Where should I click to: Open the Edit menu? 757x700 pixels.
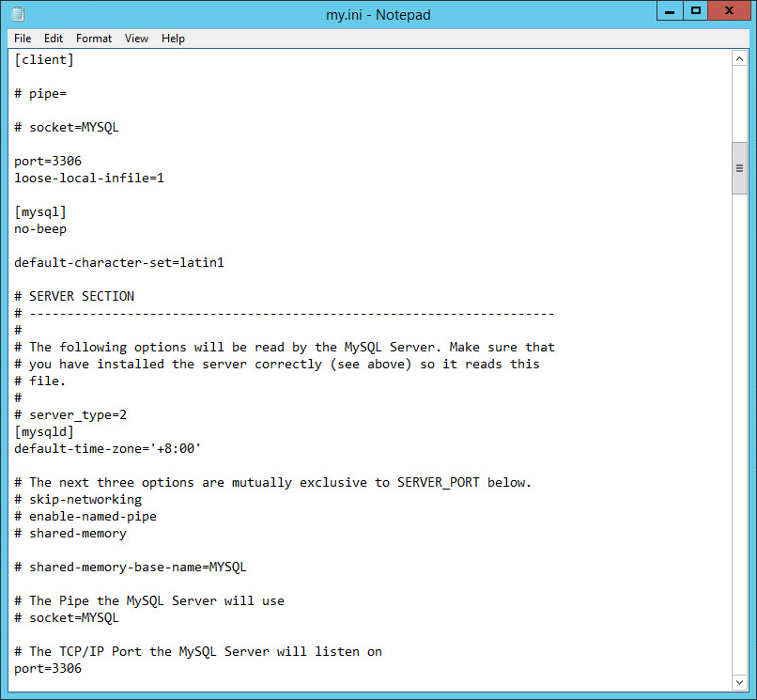(54, 39)
